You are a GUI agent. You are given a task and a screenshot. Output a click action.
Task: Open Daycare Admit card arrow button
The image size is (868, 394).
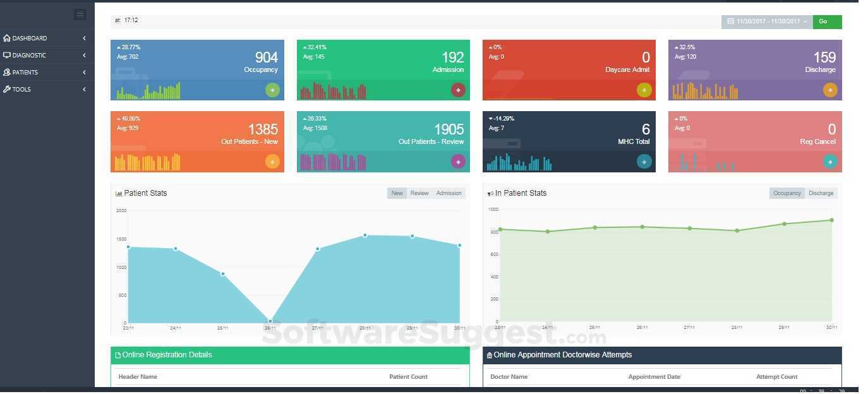pos(644,90)
